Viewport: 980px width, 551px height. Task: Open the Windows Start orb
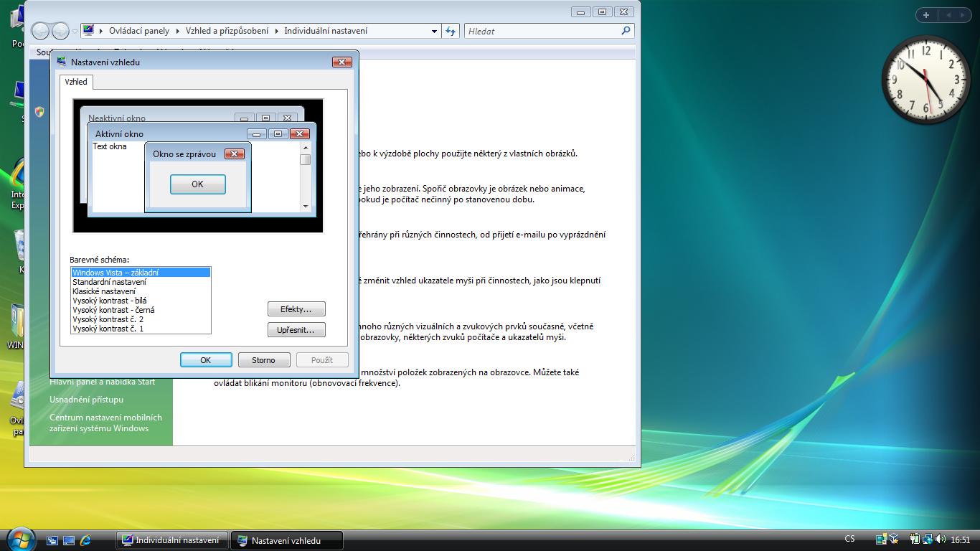[19, 539]
